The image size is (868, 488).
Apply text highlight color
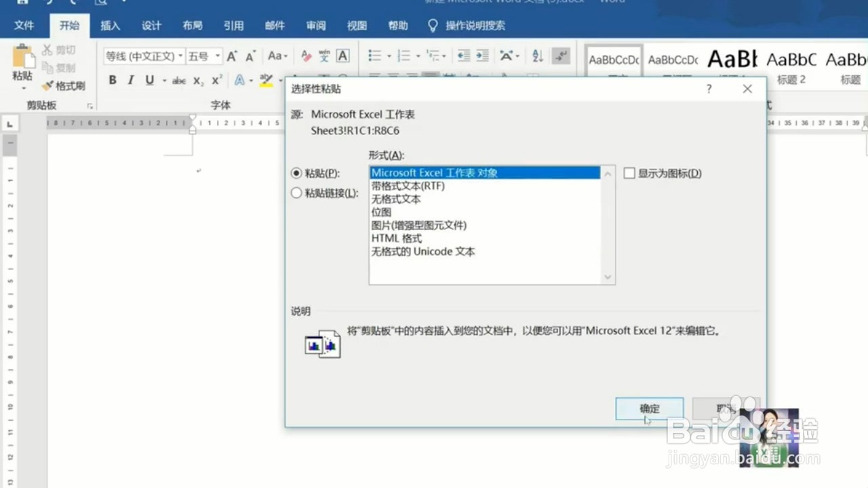266,80
